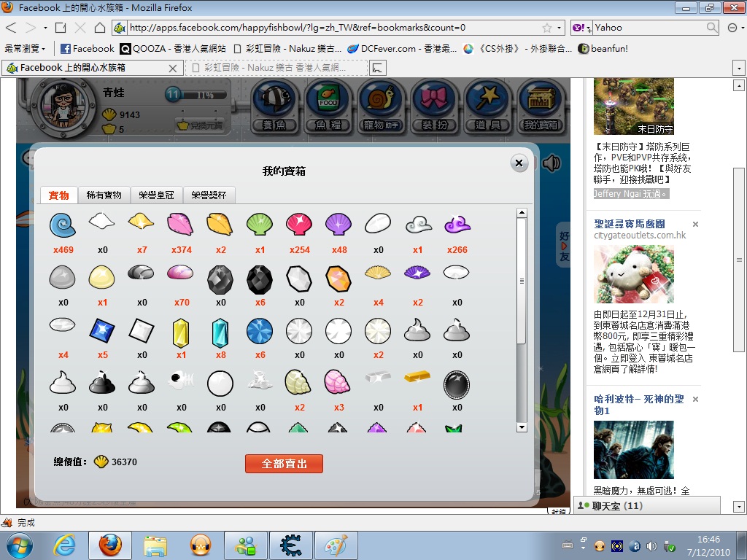Select the pink conch shell x374
The image size is (747, 560).
[x=181, y=225]
